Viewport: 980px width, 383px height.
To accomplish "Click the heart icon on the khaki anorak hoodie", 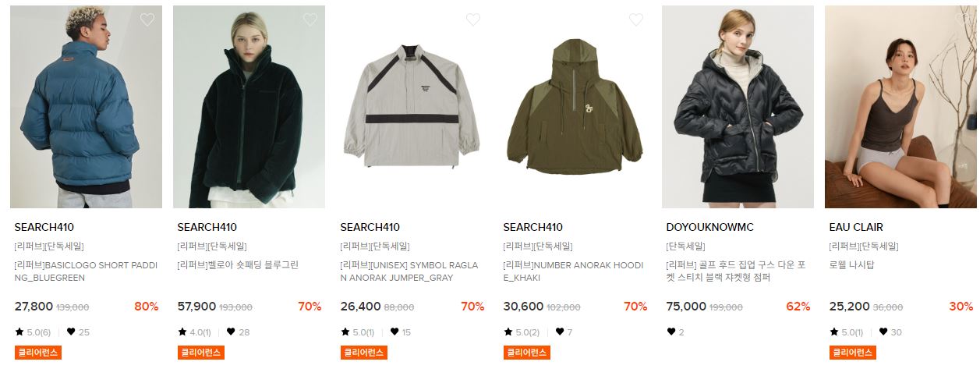I will (636, 20).
